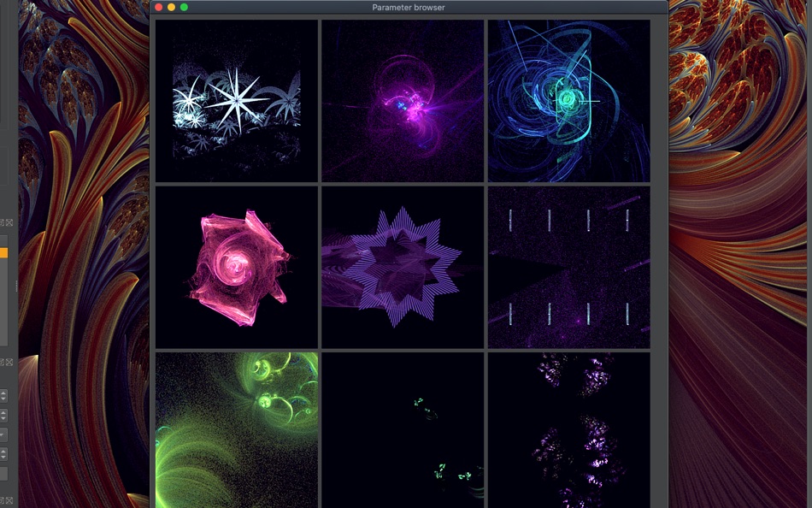This screenshot has width=812, height=508.
Task: Select the magenta plasma orb fractal thumbnail
Action: click(403, 100)
